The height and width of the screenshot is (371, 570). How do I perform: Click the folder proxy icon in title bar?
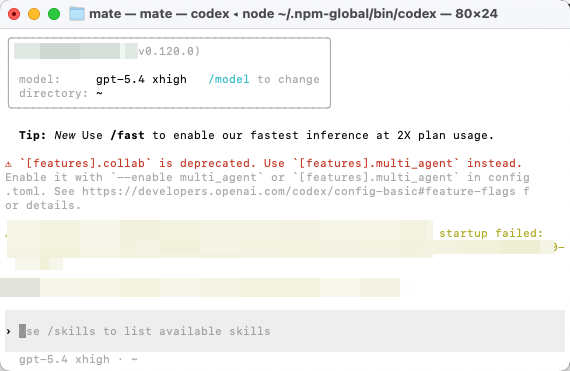point(77,14)
